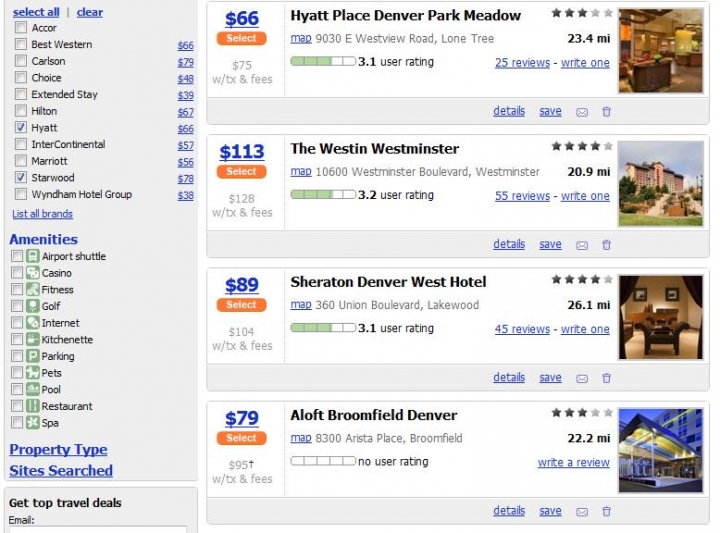This screenshot has height=533, width=720.
Task: Open Hyatt Place Denver lobby photo
Action: coord(660,50)
